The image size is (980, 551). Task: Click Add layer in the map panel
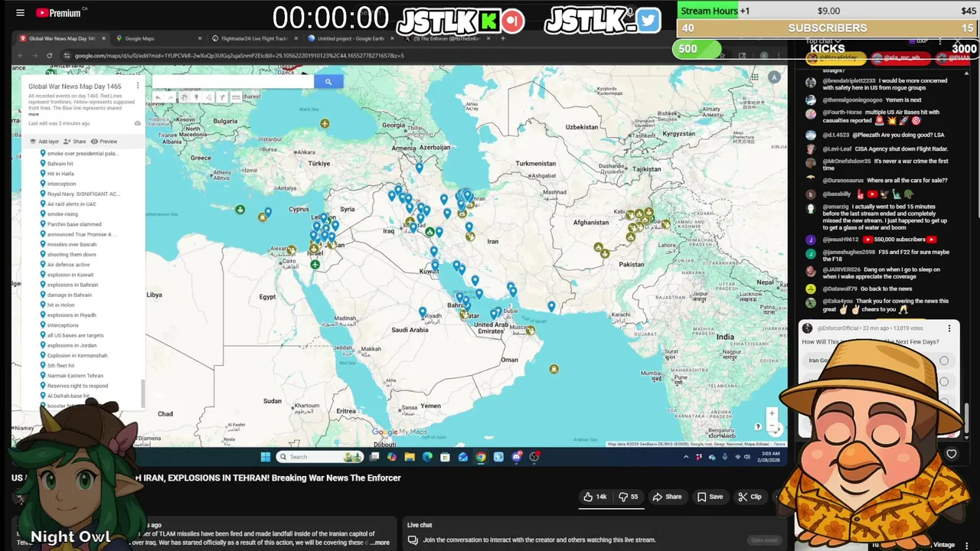pos(44,142)
